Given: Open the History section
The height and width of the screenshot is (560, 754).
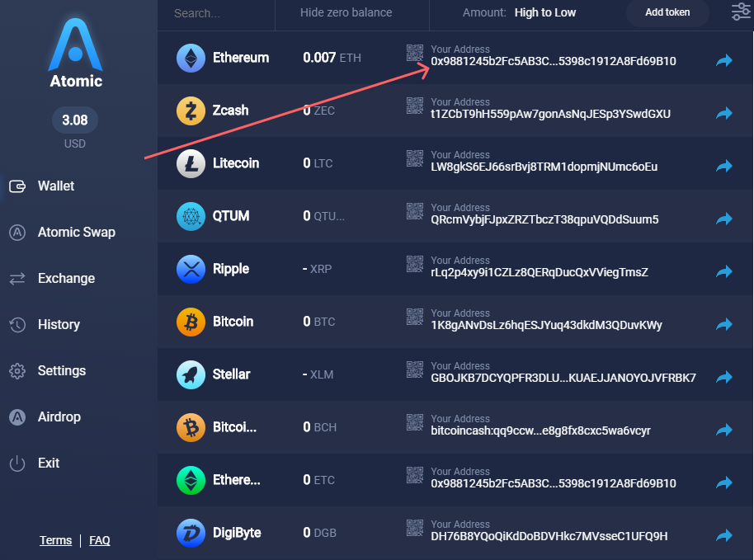Looking at the screenshot, I should [x=45, y=324].
